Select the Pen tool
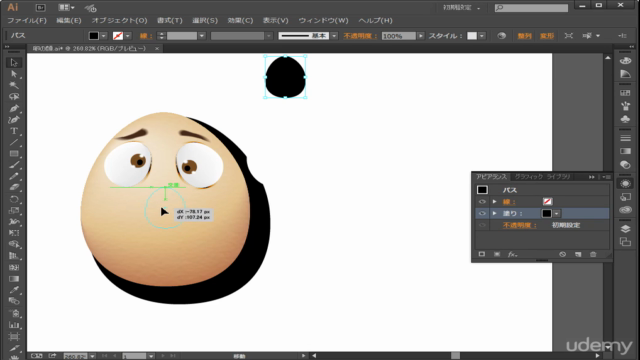 (14, 109)
